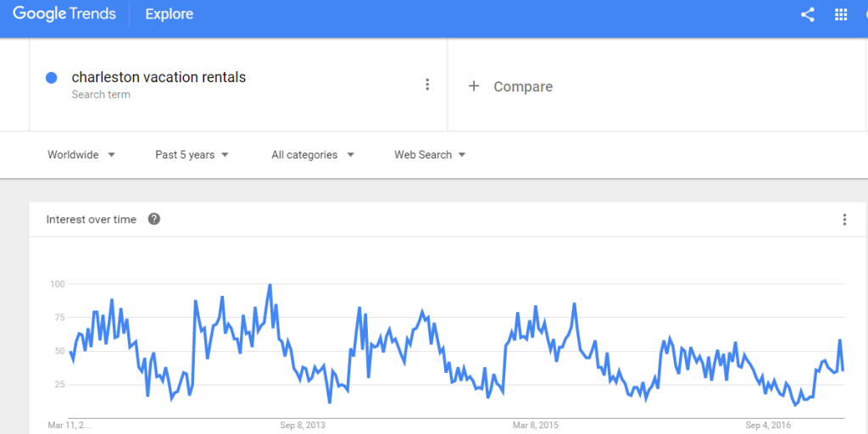
Task: Click the blue dot of search term
Action: pos(51,78)
